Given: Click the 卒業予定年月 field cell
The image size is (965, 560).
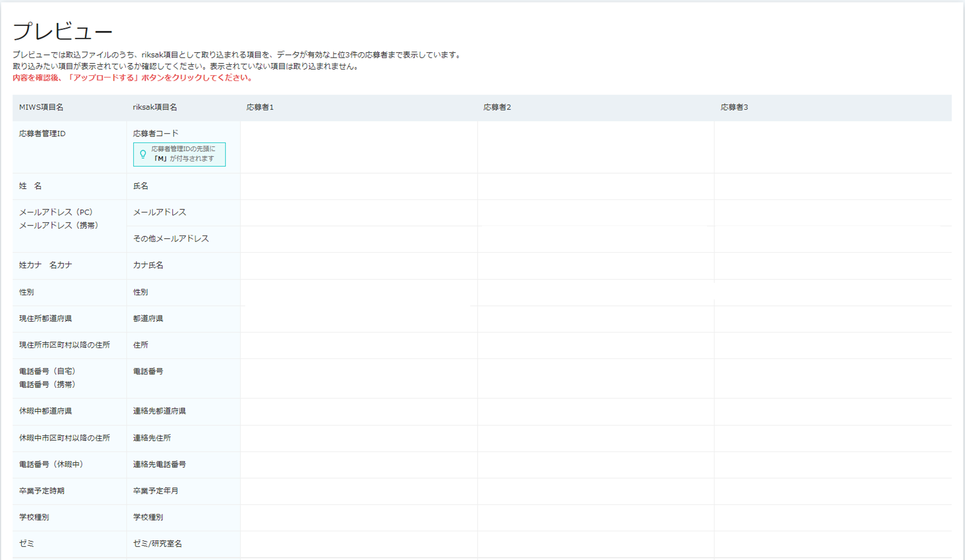Looking at the screenshot, I should [x=183, y=491].
